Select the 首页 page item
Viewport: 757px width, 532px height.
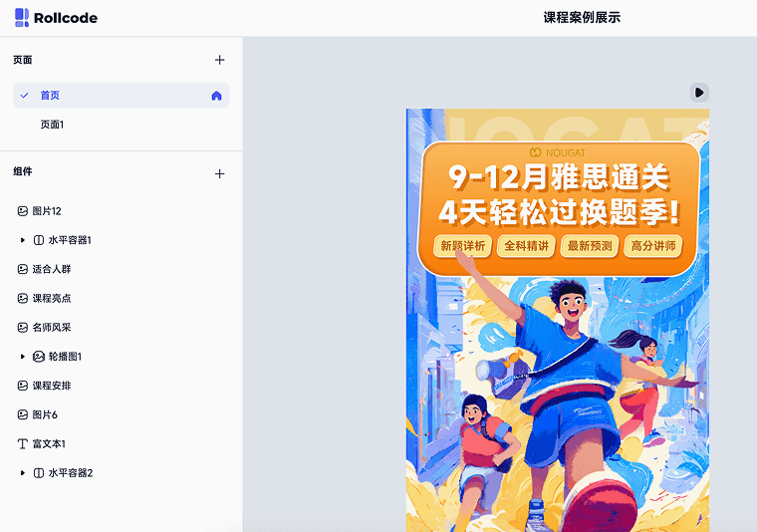tap(122, 96)
